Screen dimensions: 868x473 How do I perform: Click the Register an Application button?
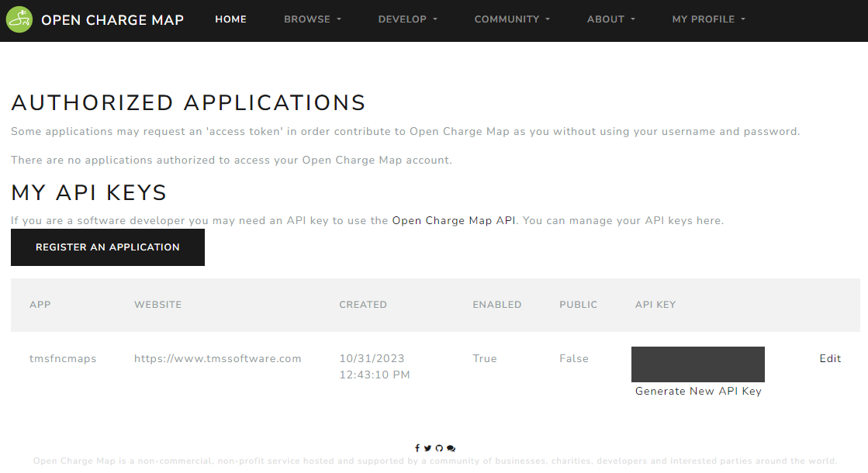(107, 247)
